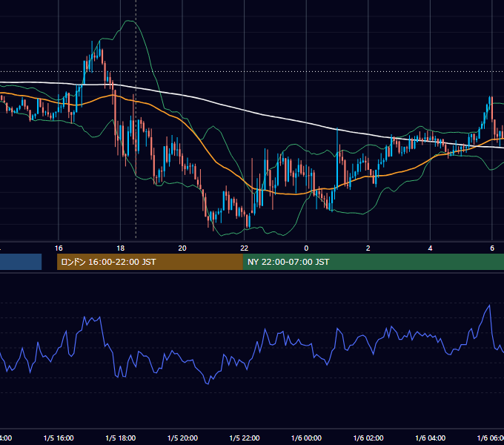Click the NY 22:00-07:00 JST session bar
This screenshot has height=445, width=504.
(x=373, y=262)
